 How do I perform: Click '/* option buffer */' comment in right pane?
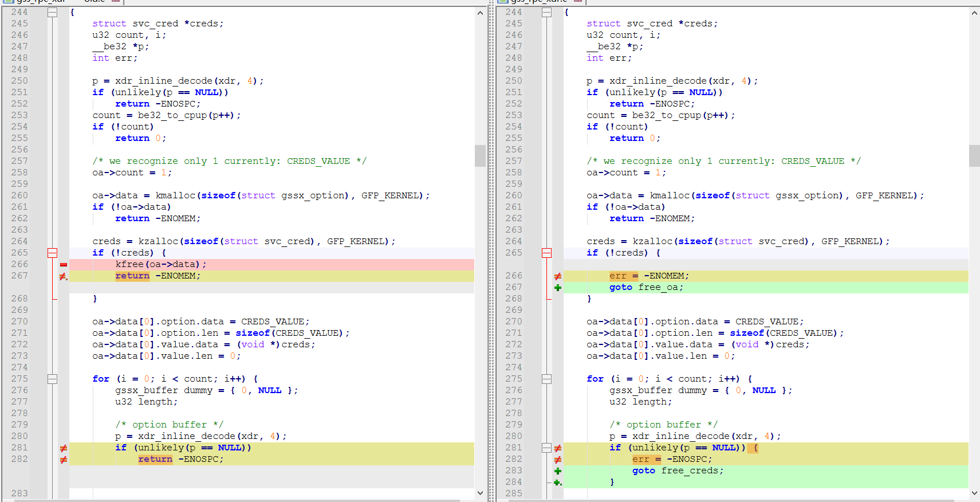pyautogui.click(x=664, y=425)
